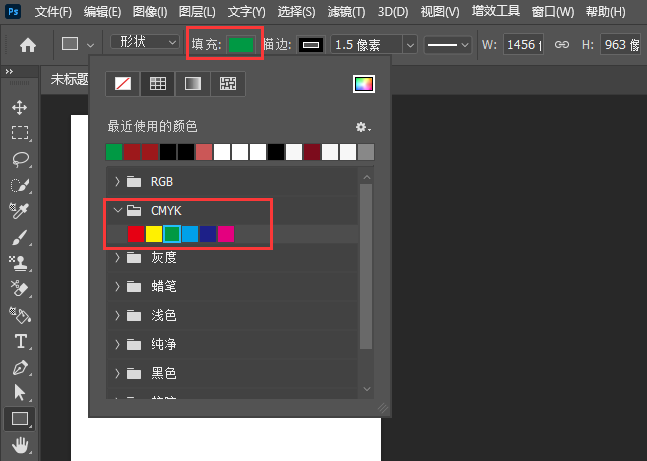The width and height of the screenshot is (647, 461).
Task: Open the 形状 tool mode dropdown
Action: (145, 42)
